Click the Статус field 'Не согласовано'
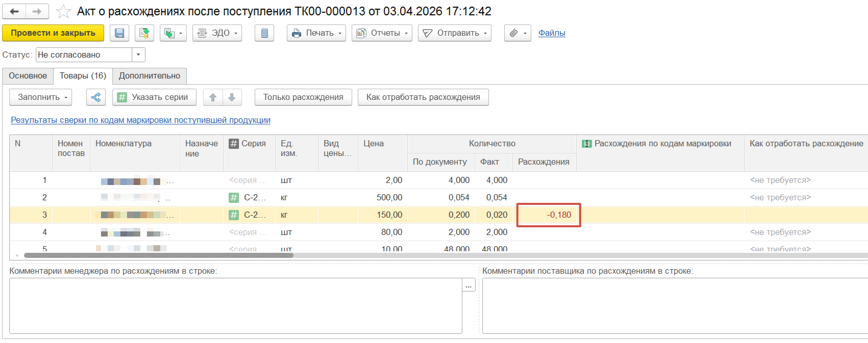Viewport: 868px width, 343px height. click(84, 55)
